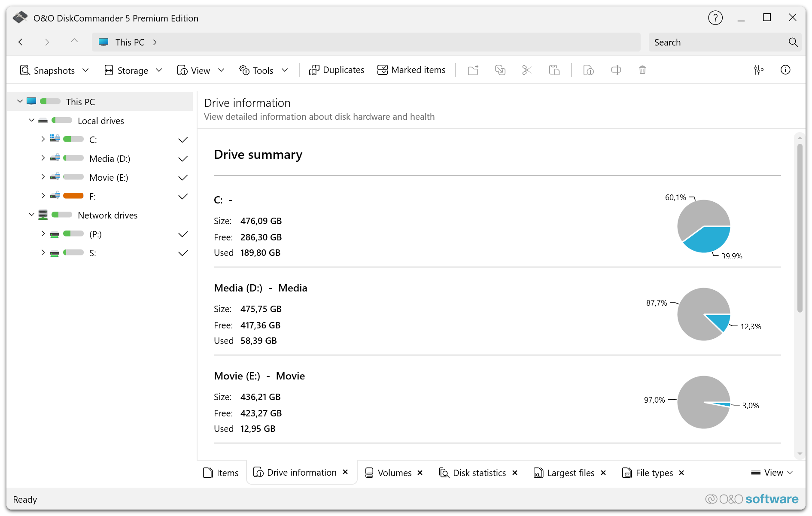
Task: Open settings sliders icon in toolbar
Action: (759, 70)
